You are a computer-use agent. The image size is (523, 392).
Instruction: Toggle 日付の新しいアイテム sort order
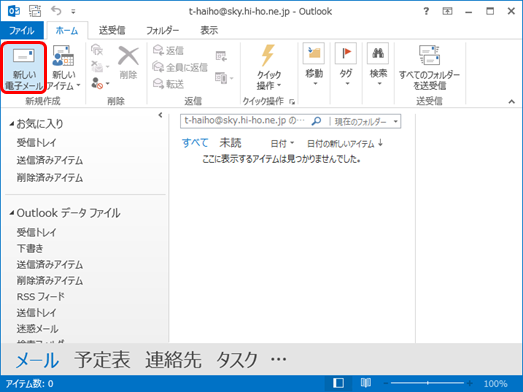click(345, 144)
